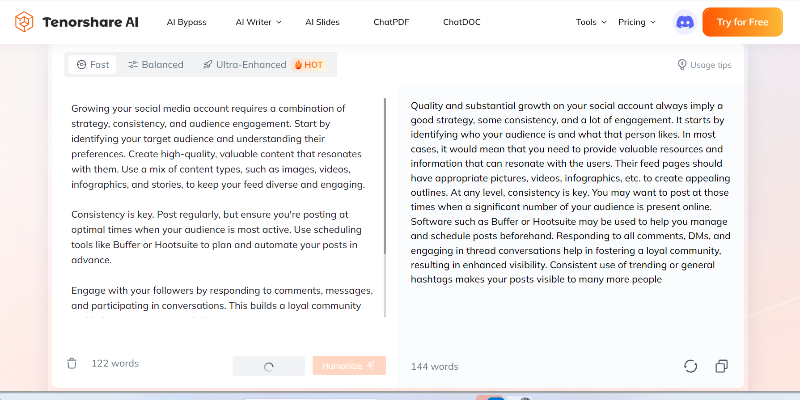Expand the Pricing dropdown
The height and width of the screenshot is (400, 800).
[x=636, y=21]
